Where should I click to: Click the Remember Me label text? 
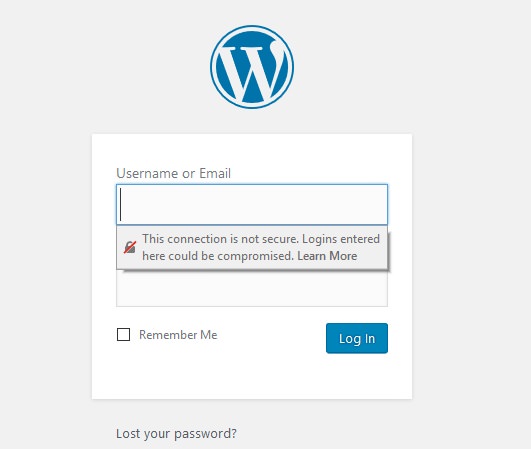pos(178,335)
